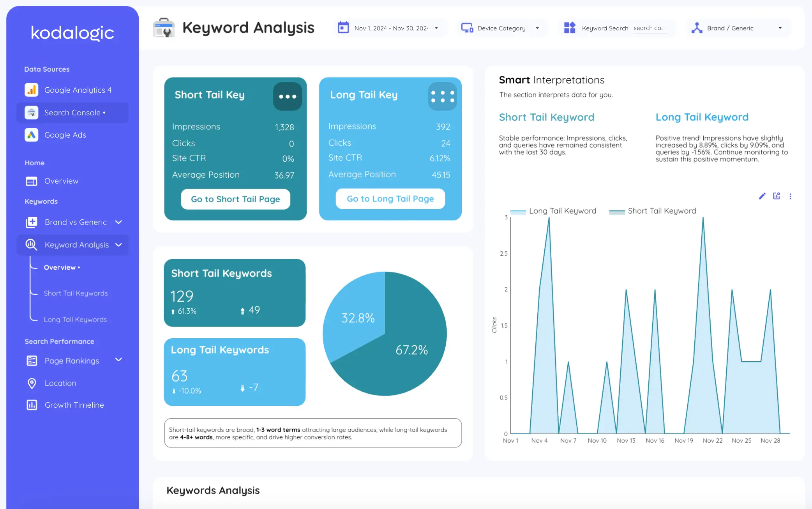Expand the Brand vs Generic chevron
812x509 pixels.
pos(119,222)
